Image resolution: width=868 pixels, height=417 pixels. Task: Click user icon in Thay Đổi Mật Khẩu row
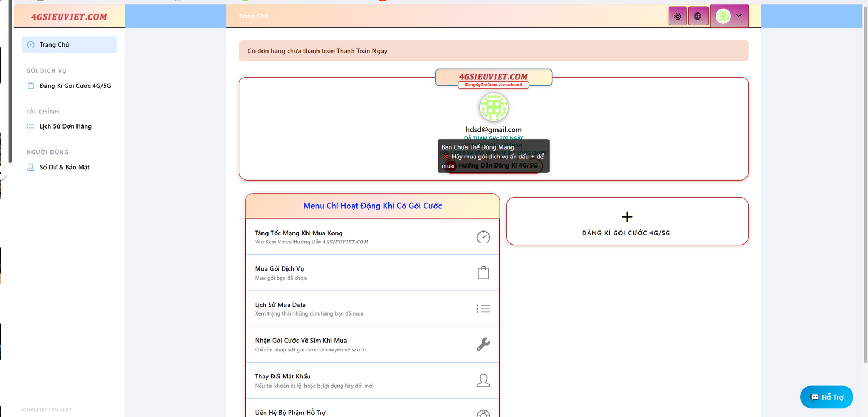point(483,381)
